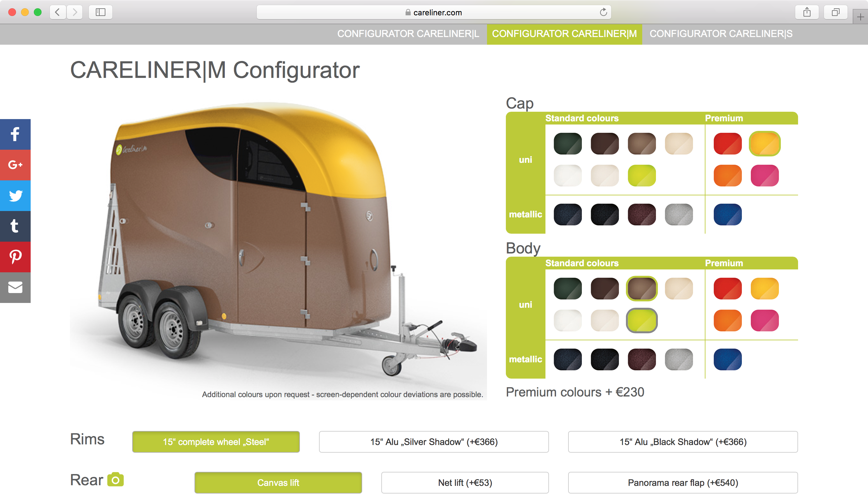Pick premium yellow Cap colour

765,144
